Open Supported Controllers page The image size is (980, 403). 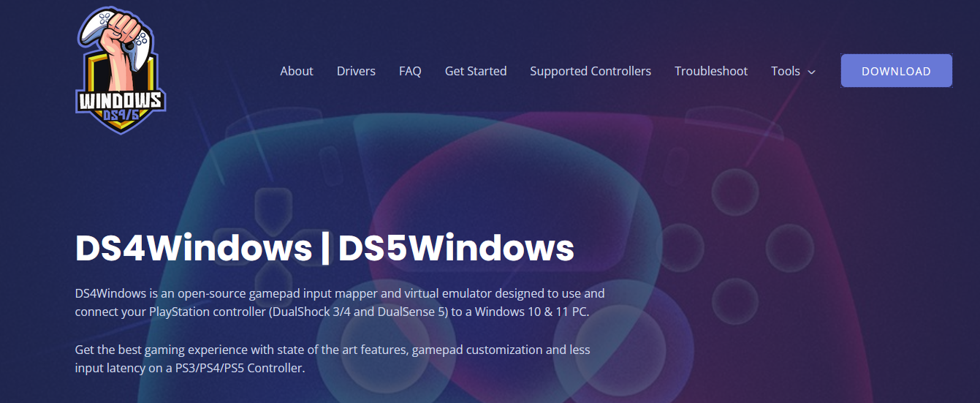click(x=590, y=71)
